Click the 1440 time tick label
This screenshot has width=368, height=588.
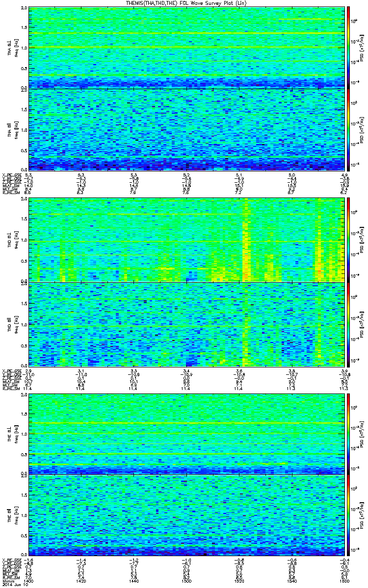[133, 581]
